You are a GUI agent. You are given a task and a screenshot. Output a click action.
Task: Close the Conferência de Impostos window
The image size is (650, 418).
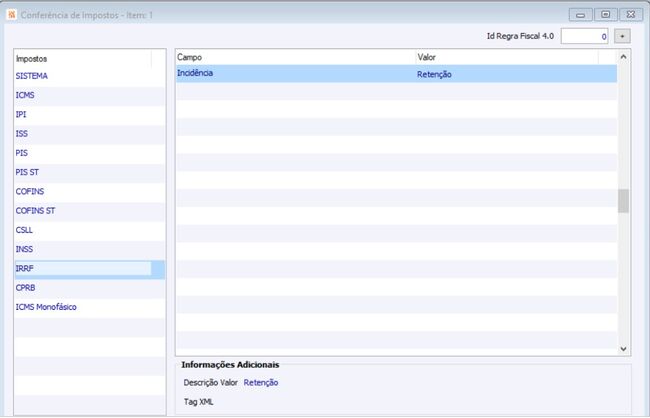point(631,15)
